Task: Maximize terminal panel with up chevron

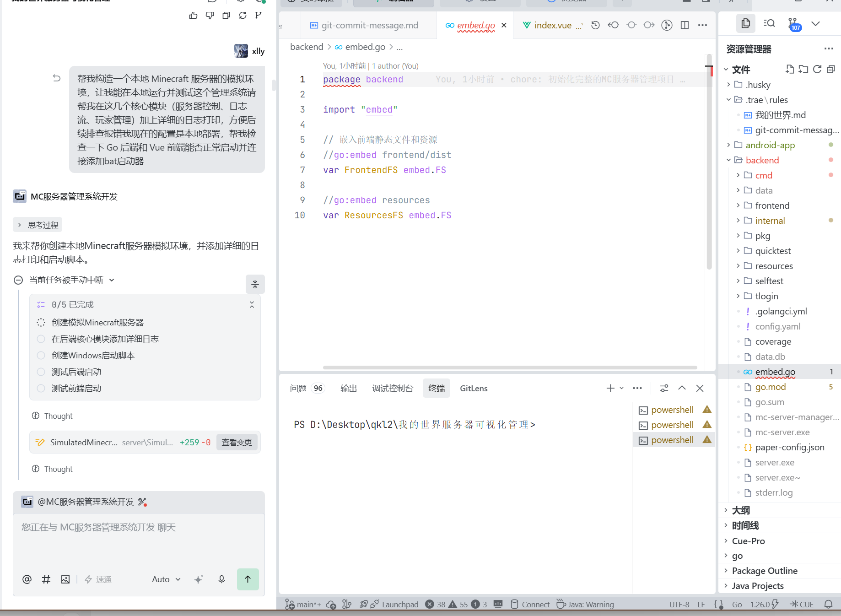Action: 682,388
